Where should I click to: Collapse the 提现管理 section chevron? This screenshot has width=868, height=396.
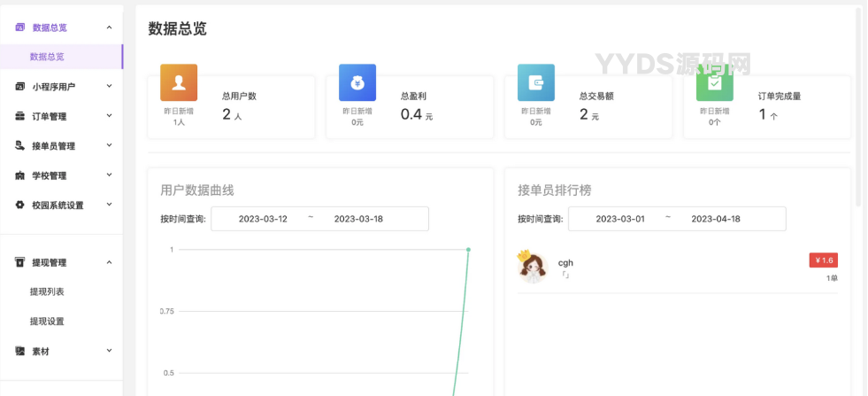click(109, 262)
